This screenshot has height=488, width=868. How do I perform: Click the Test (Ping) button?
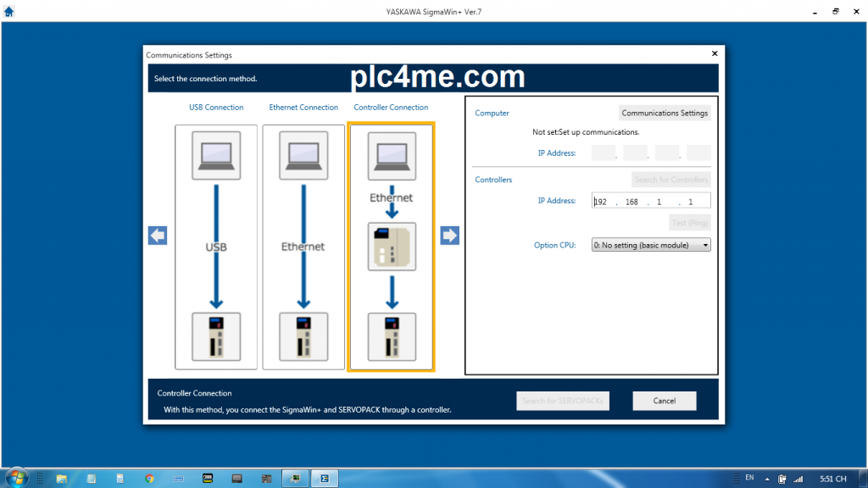(689, 223)
